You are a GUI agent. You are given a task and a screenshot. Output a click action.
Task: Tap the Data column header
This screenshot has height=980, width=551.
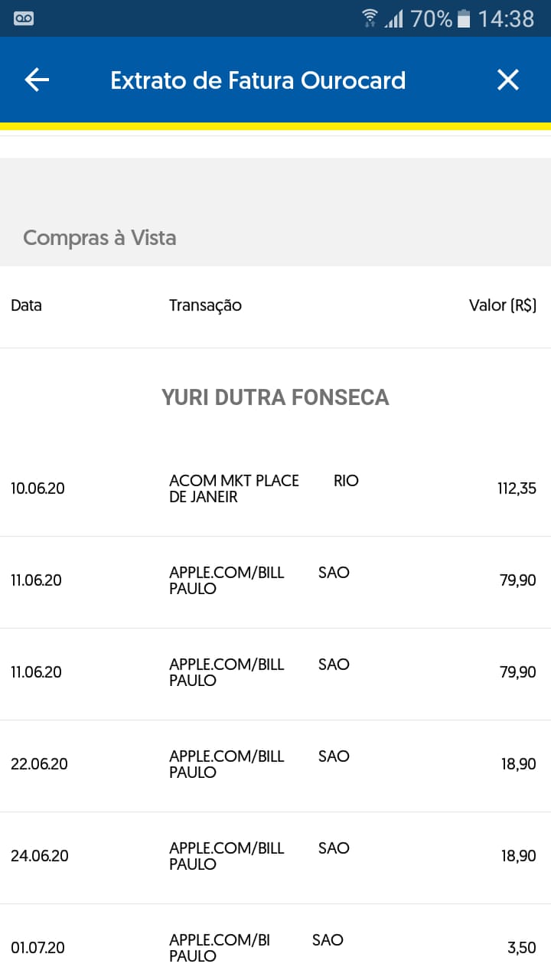click(x=26, y=305)
